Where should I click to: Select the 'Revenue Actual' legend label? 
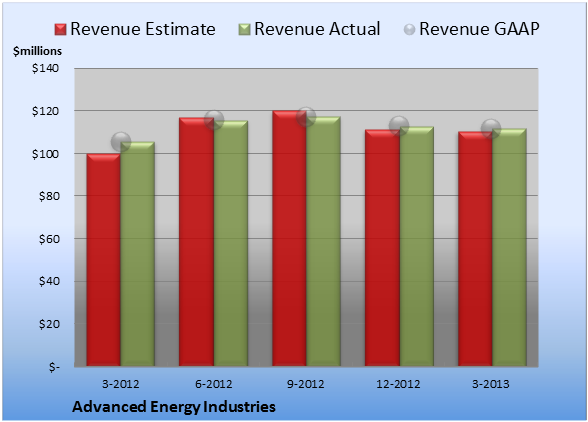click(317, 29)
